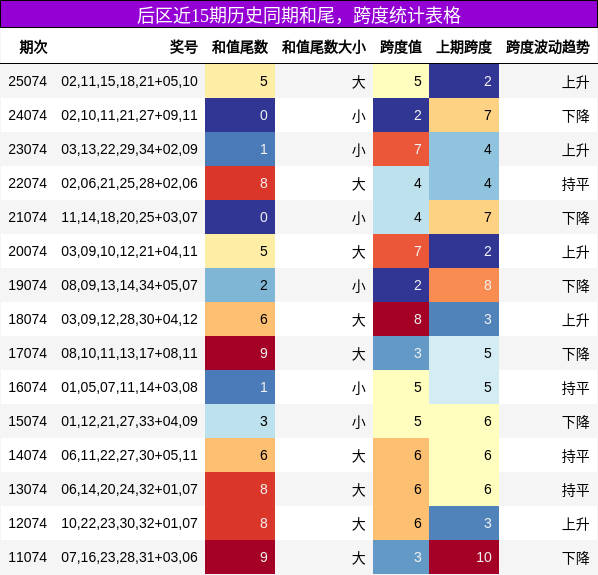Viewport: 598px width, 575px height.
Task: Click numbers 08,10,11,13,17+08,11
Action: 129,353
